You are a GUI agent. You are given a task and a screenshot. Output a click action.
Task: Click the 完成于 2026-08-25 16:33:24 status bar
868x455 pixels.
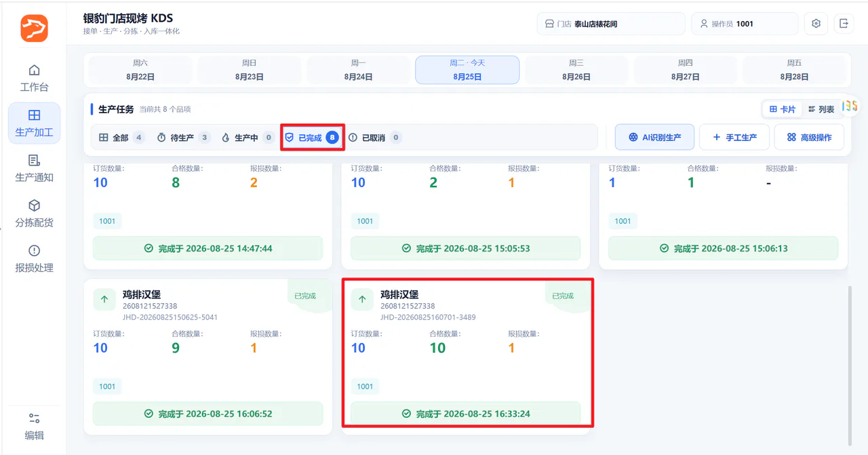pyautogui.click(x=466, y=414)
